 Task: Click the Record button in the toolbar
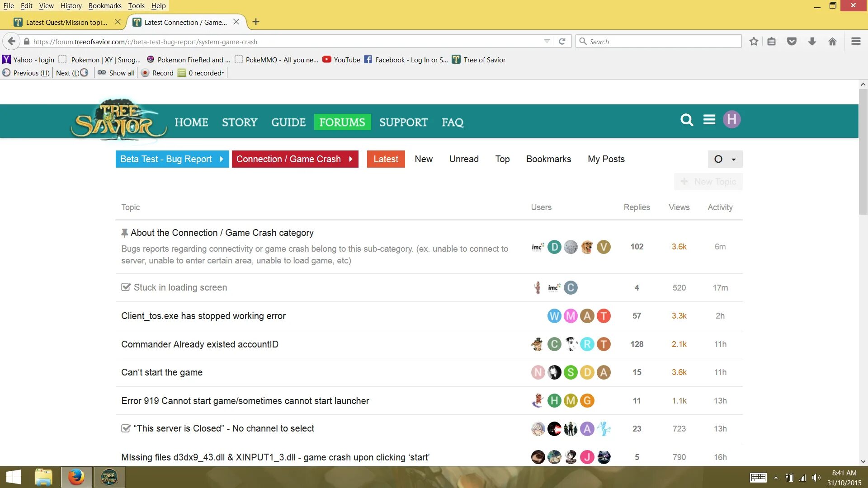pyautogui.click(x=157, y=73)
